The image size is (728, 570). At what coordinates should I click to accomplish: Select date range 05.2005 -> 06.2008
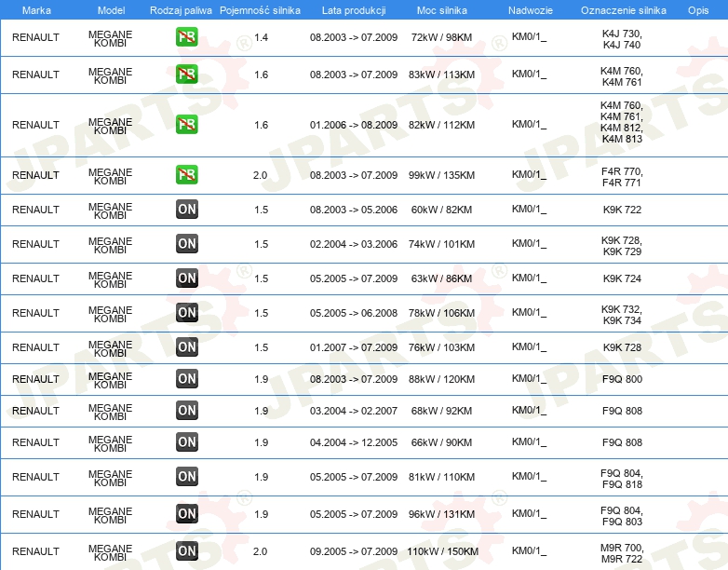pyautogui.click(x=354, y=313)
